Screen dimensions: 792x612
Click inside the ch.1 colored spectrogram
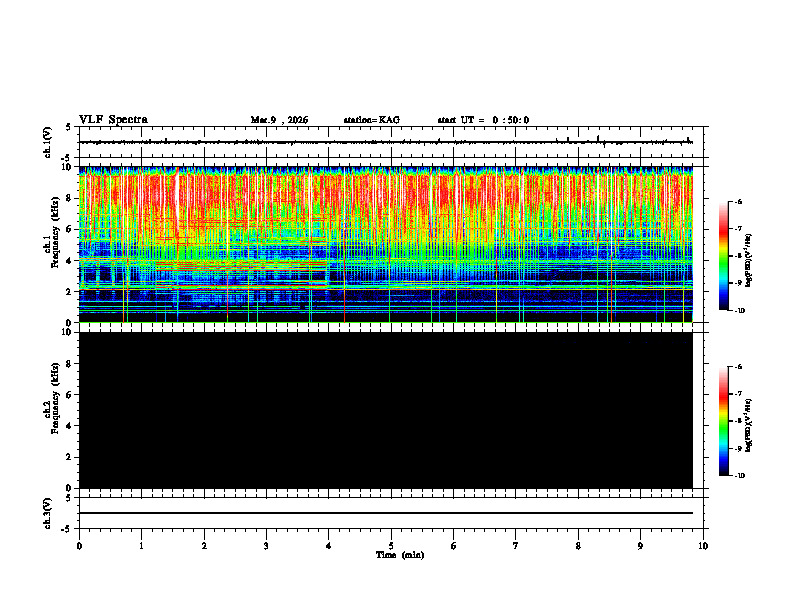tap(386, 244)
